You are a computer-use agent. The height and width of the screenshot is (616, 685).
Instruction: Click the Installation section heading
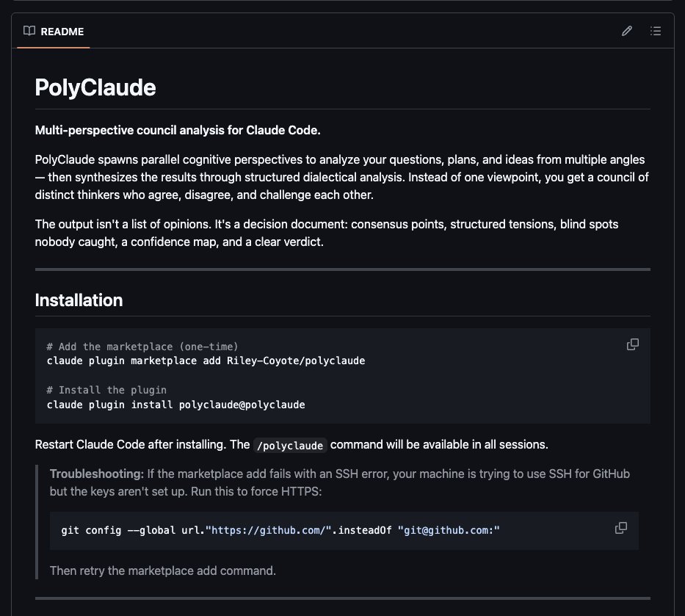[79, 300]
